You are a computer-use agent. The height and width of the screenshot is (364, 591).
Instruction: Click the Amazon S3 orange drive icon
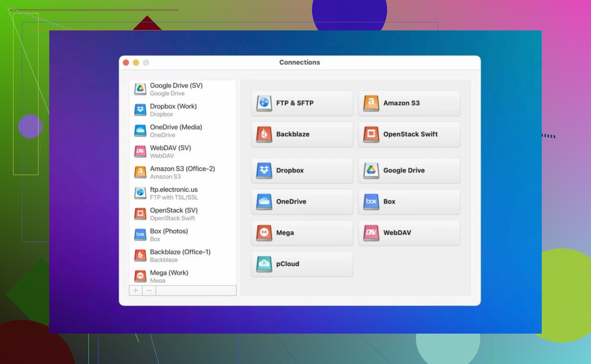pos(371,103)
